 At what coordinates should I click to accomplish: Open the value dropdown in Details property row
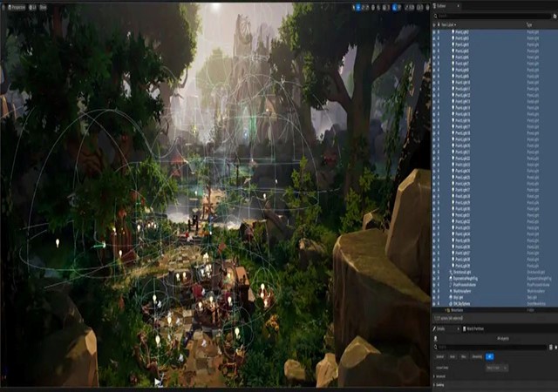pyautogui.click(x=497, y=368)
